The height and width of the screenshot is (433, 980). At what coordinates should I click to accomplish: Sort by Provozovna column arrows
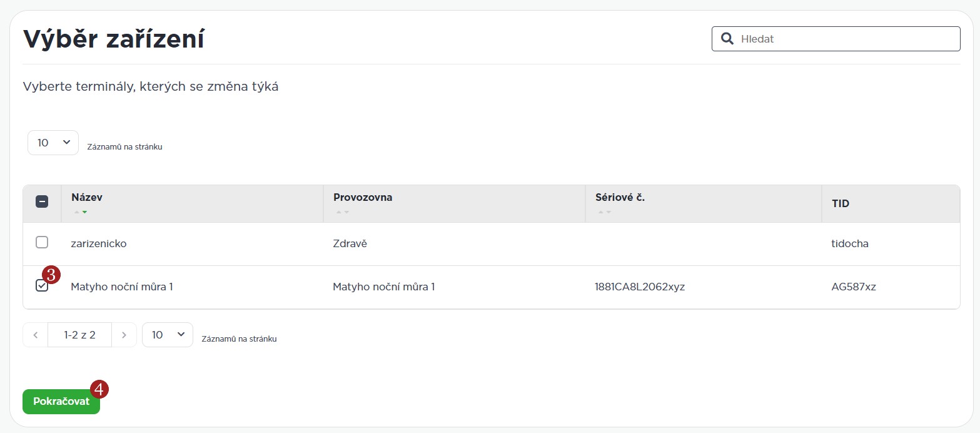click(x=342, y=212)
